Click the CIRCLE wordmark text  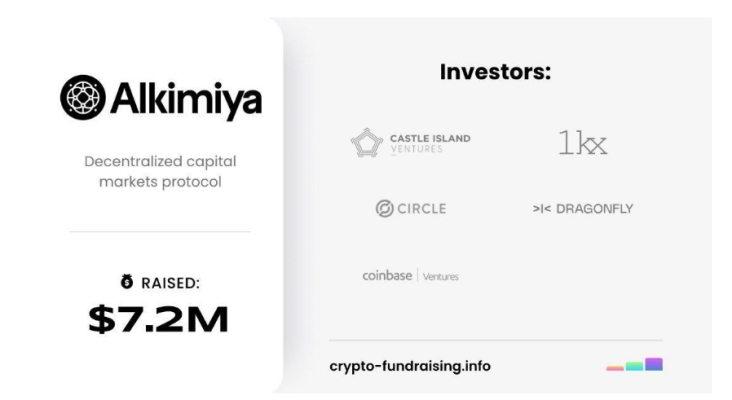pyautogui.click(x=422, y=209)
